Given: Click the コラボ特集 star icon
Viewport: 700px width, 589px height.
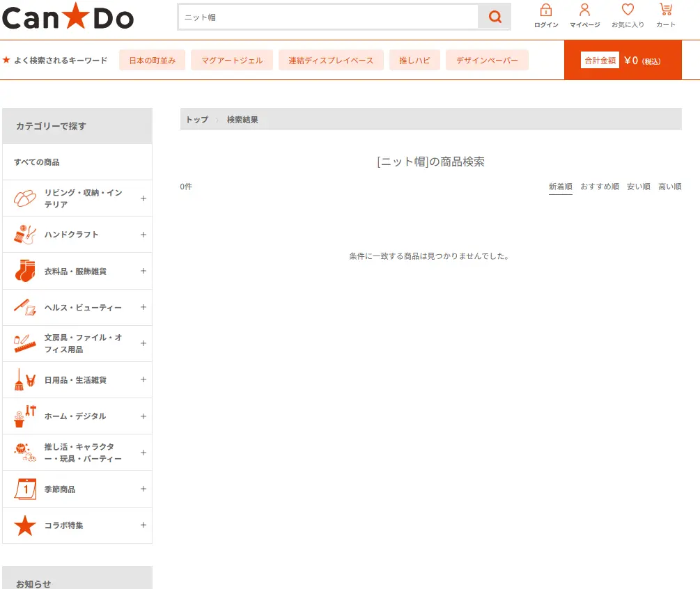Looking at the screenshot, I should (x=24, y=525).
